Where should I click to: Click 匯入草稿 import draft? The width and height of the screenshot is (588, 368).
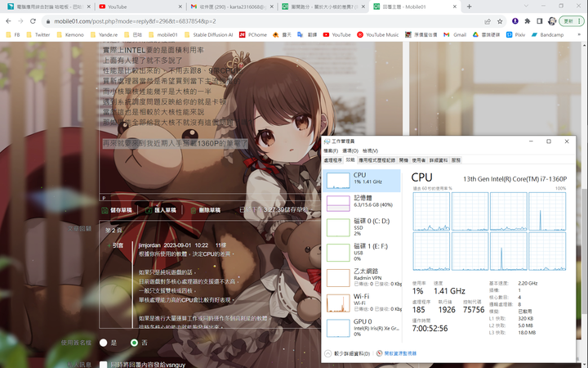pos(161,210)
